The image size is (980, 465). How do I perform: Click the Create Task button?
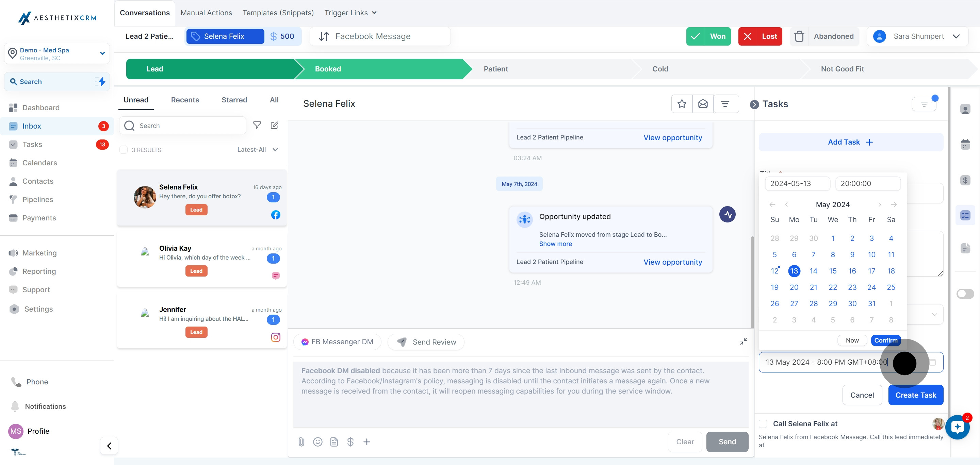(915, 395)
